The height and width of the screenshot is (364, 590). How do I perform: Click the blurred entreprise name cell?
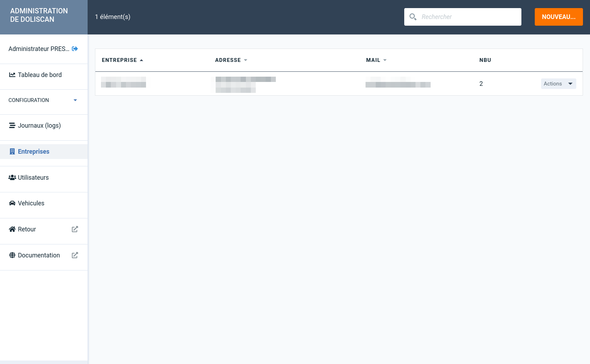123,82
